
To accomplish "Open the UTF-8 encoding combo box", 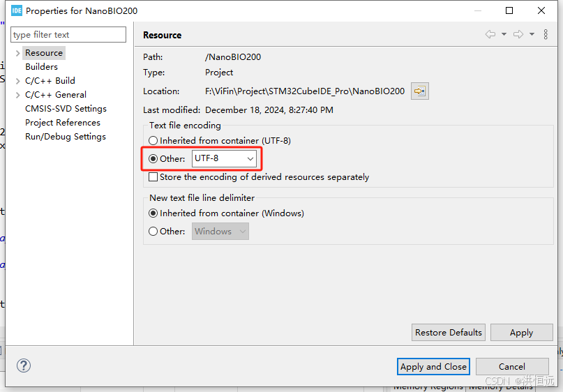I will pos(225,158).
